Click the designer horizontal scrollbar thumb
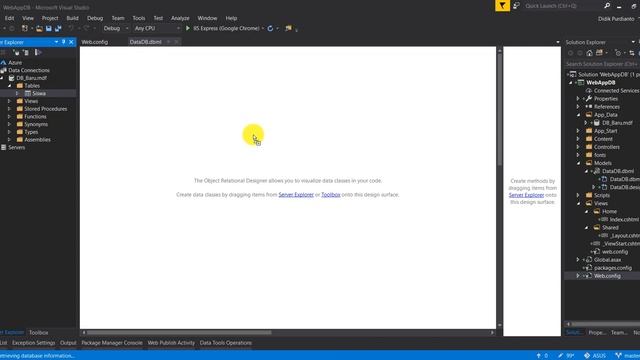The image size is (640, 360). click(179, 333)
